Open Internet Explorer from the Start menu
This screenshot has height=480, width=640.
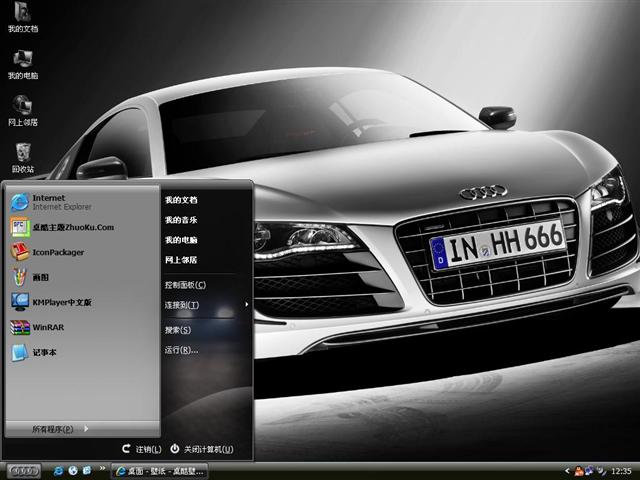pyautogui.click(x=48, y=201)
